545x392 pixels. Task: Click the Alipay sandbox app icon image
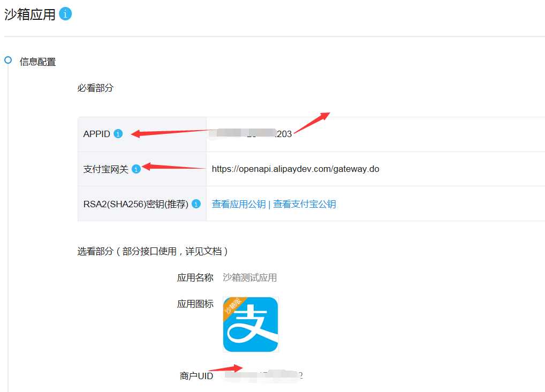(251, 324)
